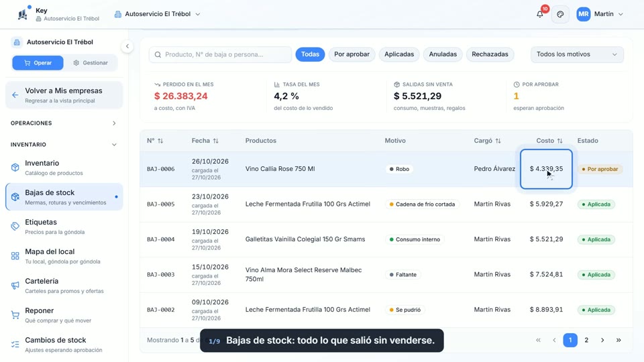Screen dimensions: 644x362
Task: Click the building icon in the sidebar header
Action: point(17,42)
